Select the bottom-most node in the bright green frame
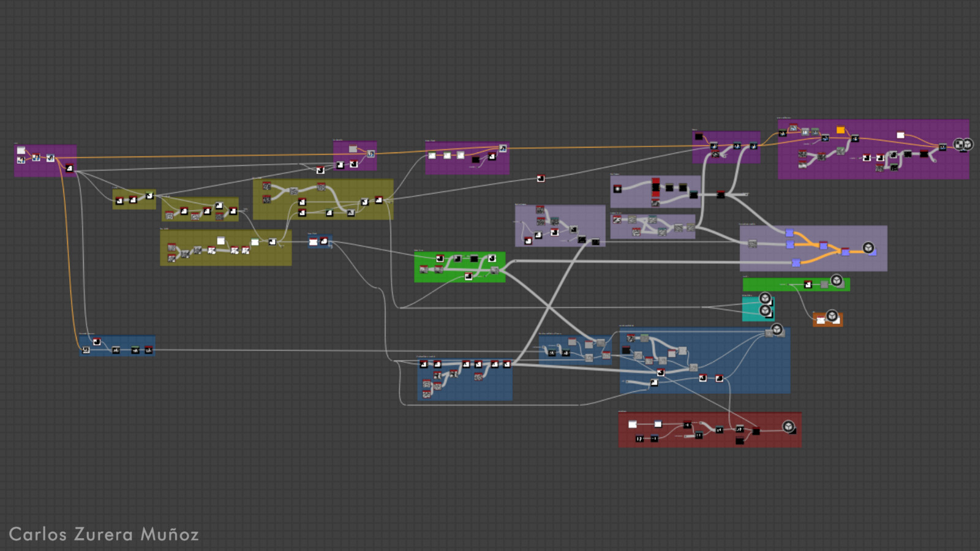980x551 pixels. 468,276
